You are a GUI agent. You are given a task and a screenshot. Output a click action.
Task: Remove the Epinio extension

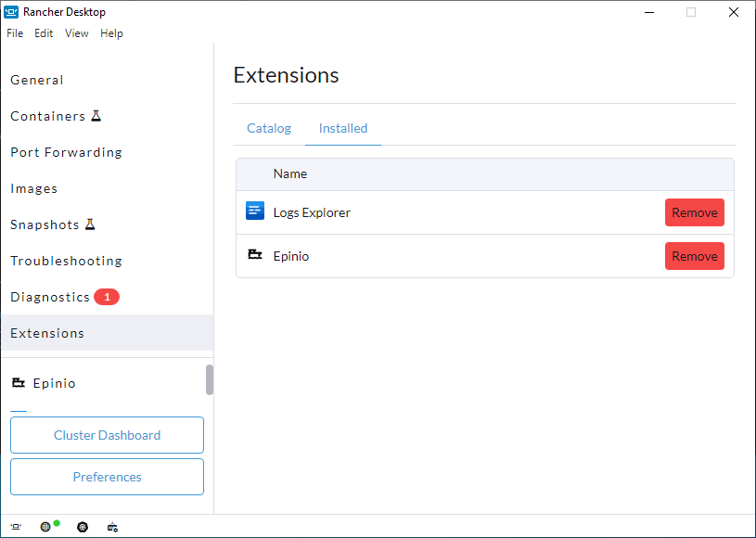(694, 256)
